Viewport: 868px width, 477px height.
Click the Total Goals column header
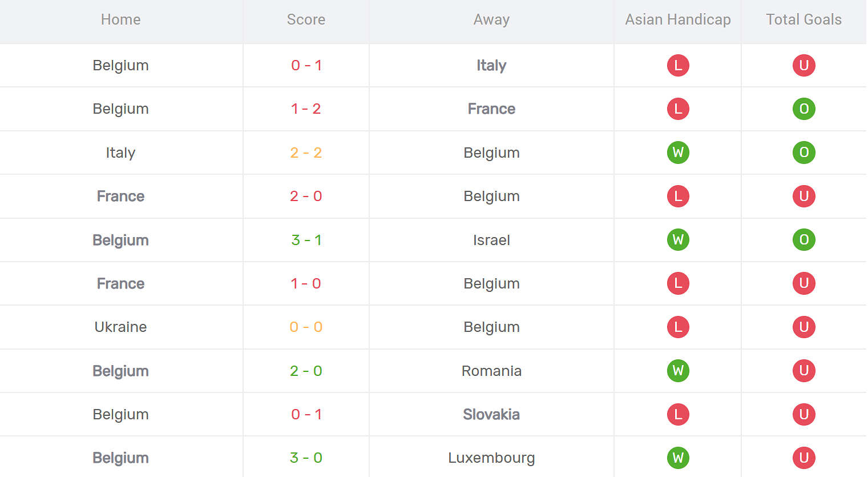pyautogui.click(x=804, y=19)
